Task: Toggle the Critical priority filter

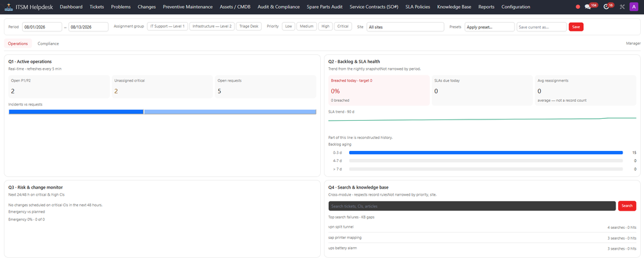Action: [343, 26]
